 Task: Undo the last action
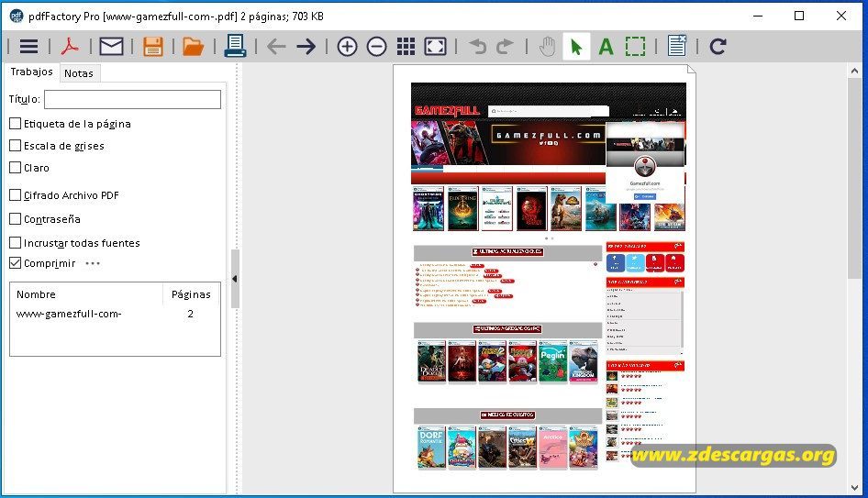click(x=477, y=47)
